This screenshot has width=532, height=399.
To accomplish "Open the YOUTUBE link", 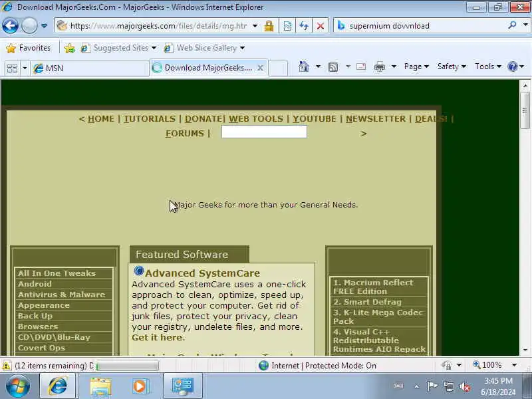I will click(314, 119).
